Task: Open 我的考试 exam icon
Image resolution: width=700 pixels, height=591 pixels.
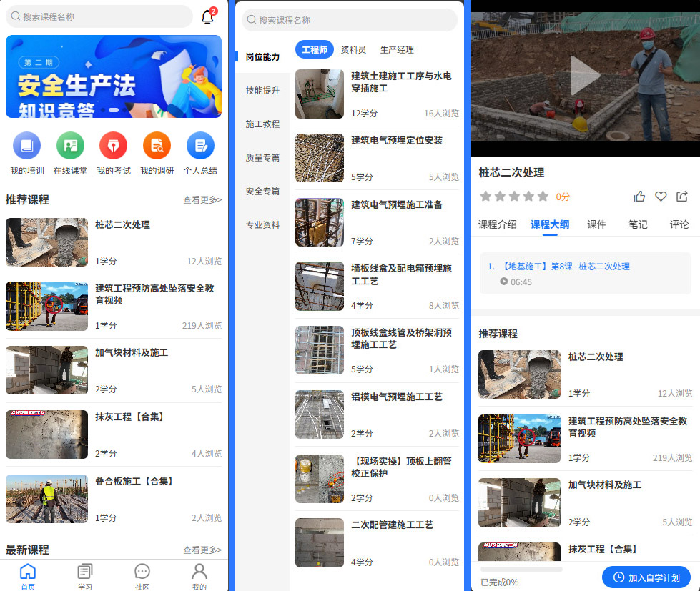Action: click(x=113, y=146)
